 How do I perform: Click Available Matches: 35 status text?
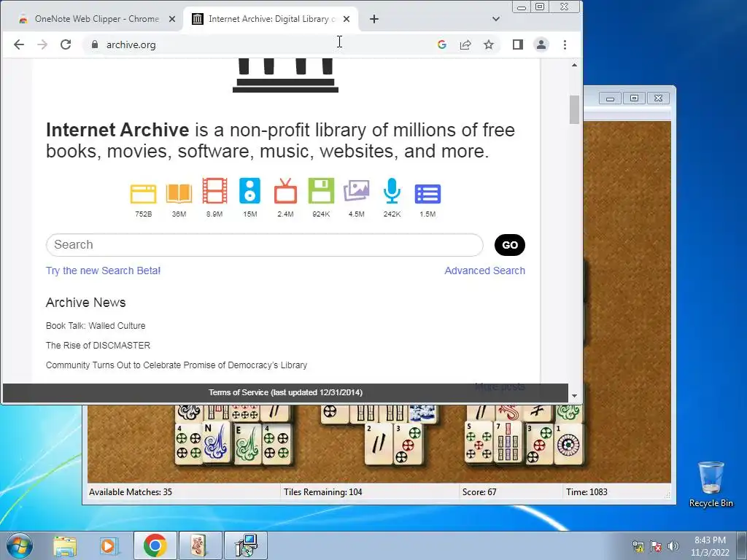pos(131,492)
